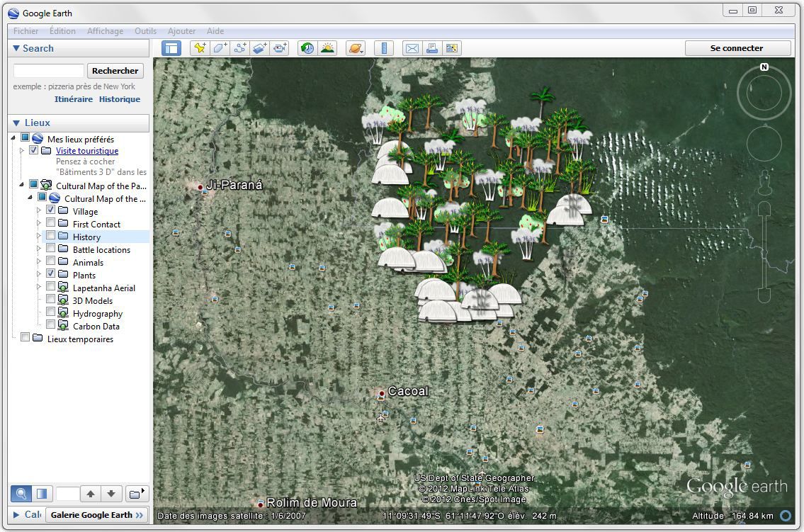Click the Se connecter button
This screenshot has height=532, width=804.
click(737, 48)
